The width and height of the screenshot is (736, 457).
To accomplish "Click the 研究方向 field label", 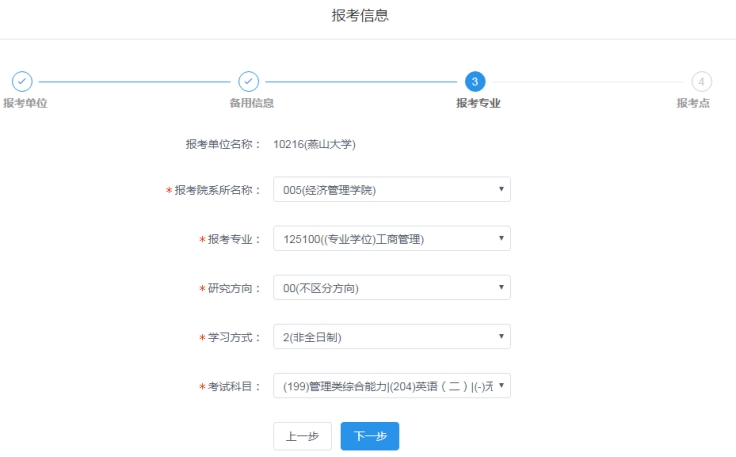I will pyautogui.click(x=233, y=289).
